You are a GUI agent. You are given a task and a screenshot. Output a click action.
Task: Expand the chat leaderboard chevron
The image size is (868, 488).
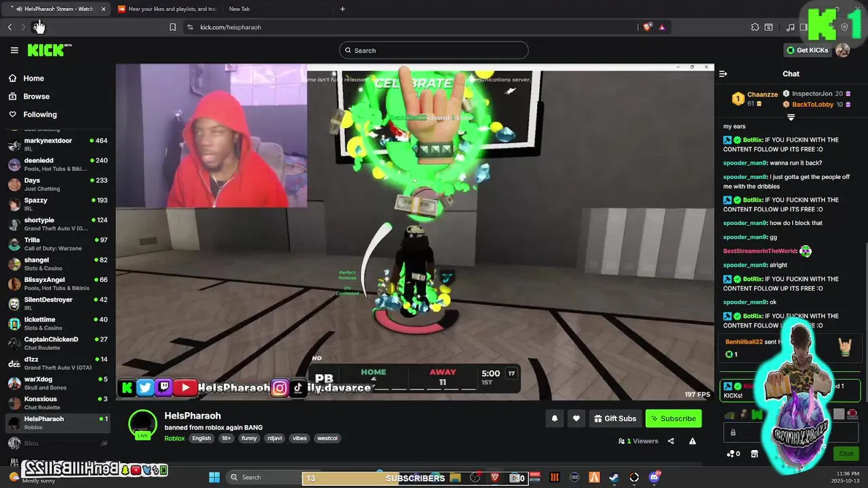[791, 117]
